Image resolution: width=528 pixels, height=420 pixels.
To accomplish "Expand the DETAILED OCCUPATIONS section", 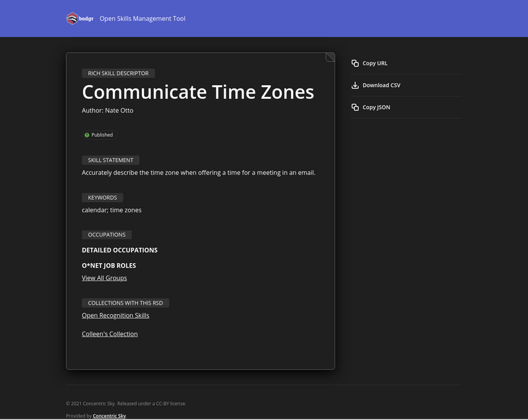I will point(119,250).
